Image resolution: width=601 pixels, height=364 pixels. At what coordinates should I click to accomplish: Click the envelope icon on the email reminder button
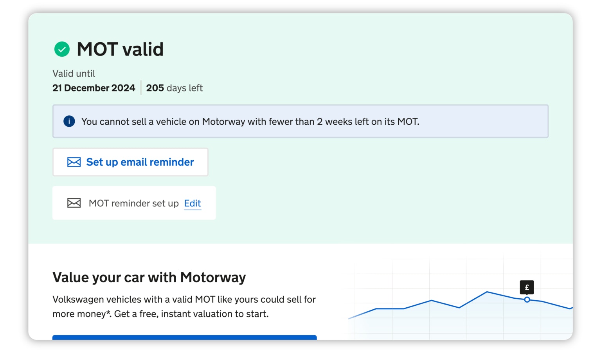click(x=74, y=162)
